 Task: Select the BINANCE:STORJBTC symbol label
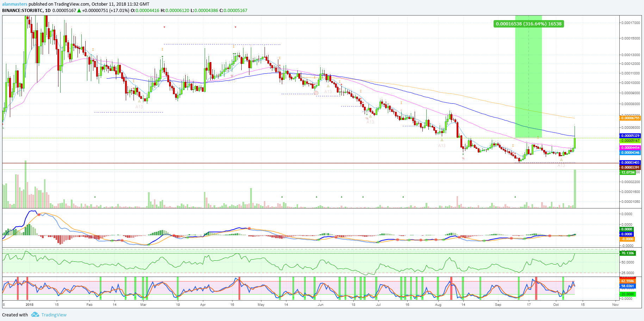23,10
